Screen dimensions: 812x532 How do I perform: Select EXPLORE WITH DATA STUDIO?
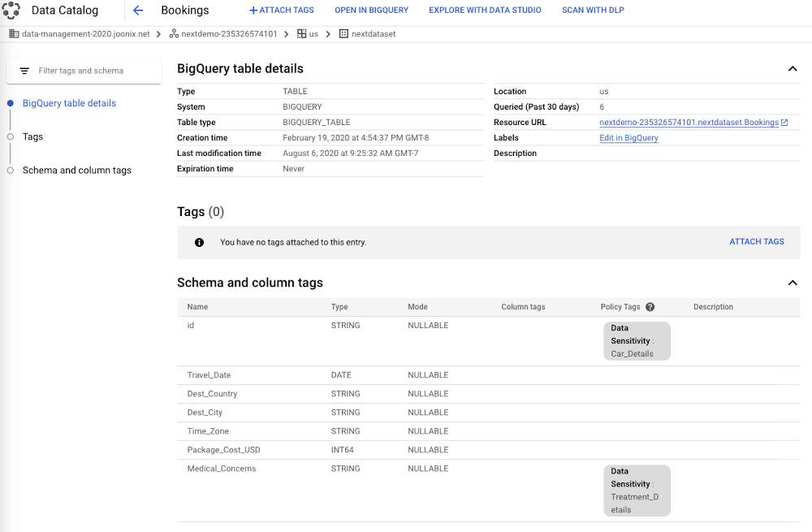485,11
